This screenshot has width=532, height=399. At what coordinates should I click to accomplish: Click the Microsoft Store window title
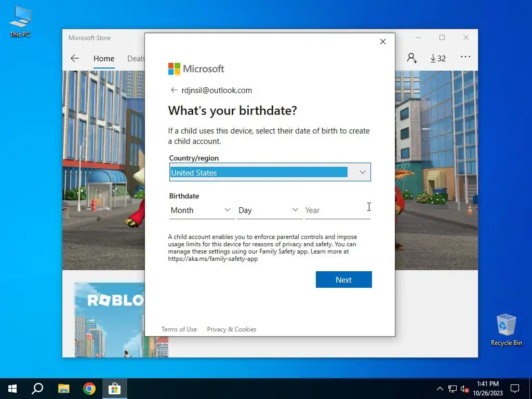(89, 37)
